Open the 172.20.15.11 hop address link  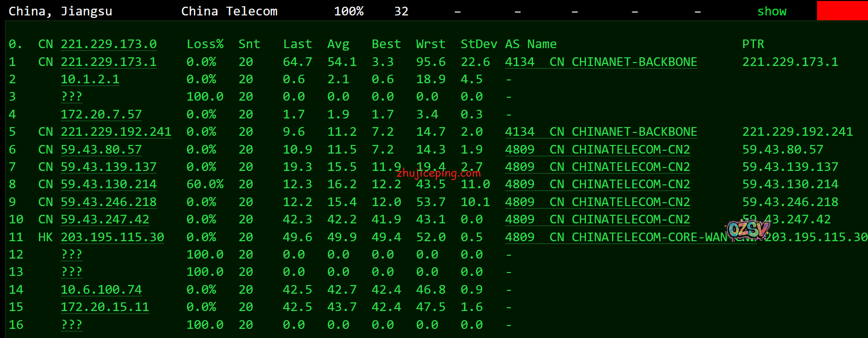click(105, 307)
